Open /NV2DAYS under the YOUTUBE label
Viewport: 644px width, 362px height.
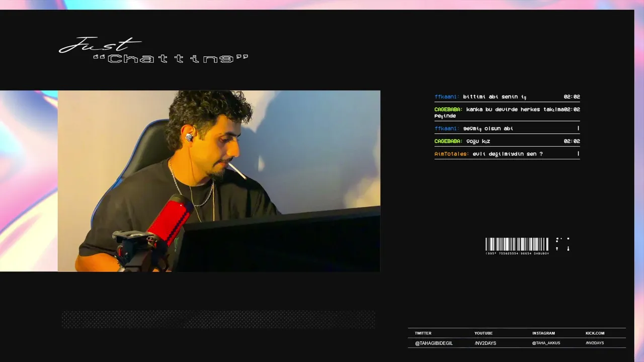(486, 343)
